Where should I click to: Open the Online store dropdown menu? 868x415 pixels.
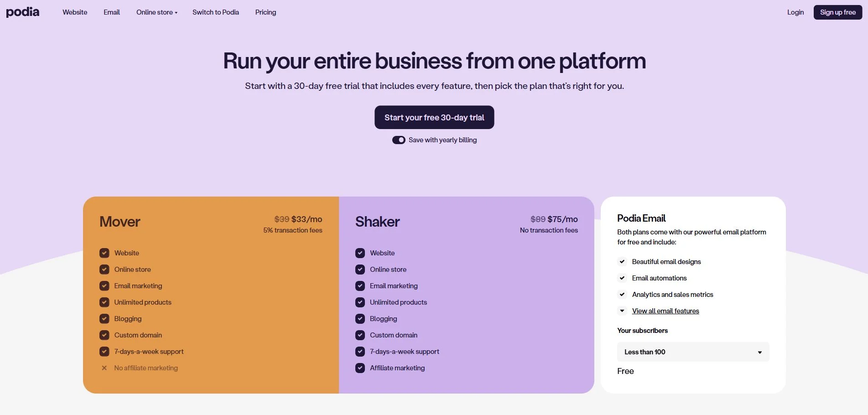pos(156,12)
